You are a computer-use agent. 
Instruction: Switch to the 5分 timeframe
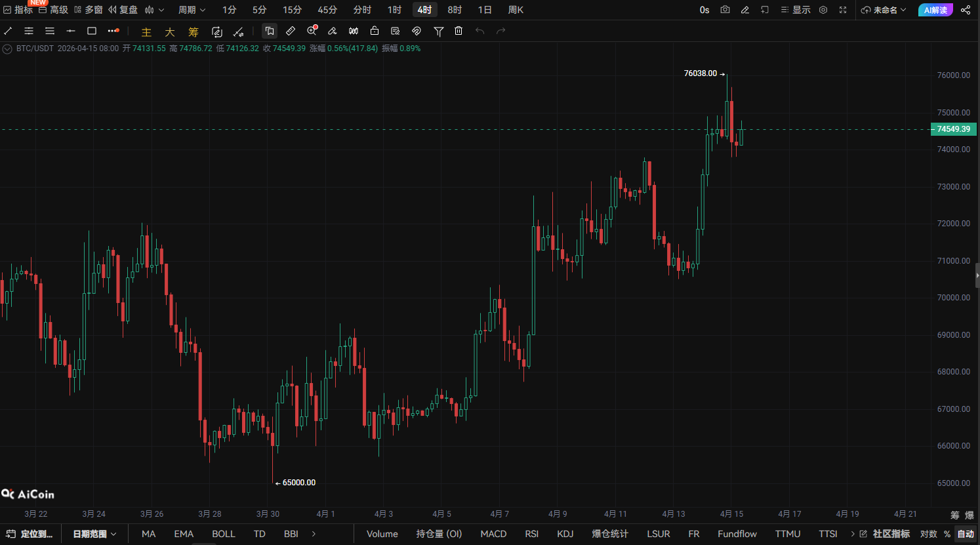[260, 10]
